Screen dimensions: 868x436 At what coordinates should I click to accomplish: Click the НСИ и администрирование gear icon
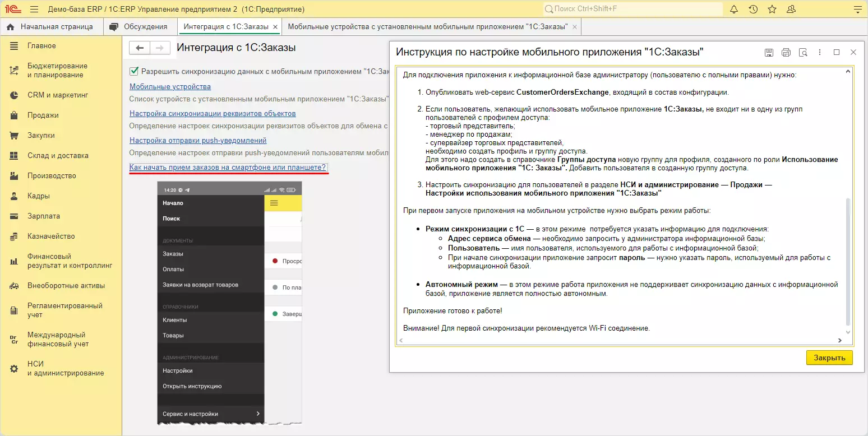click(x=15, y=369)
